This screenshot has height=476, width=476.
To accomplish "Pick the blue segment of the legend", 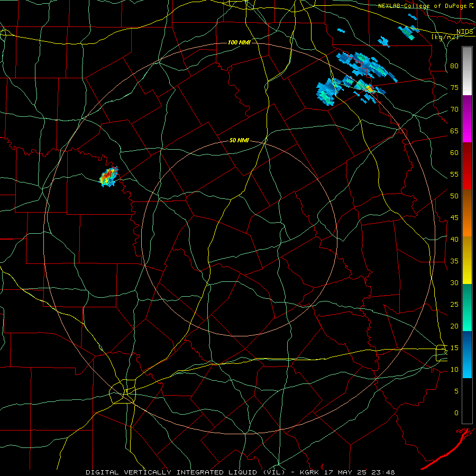I will [x=467, y=354].
